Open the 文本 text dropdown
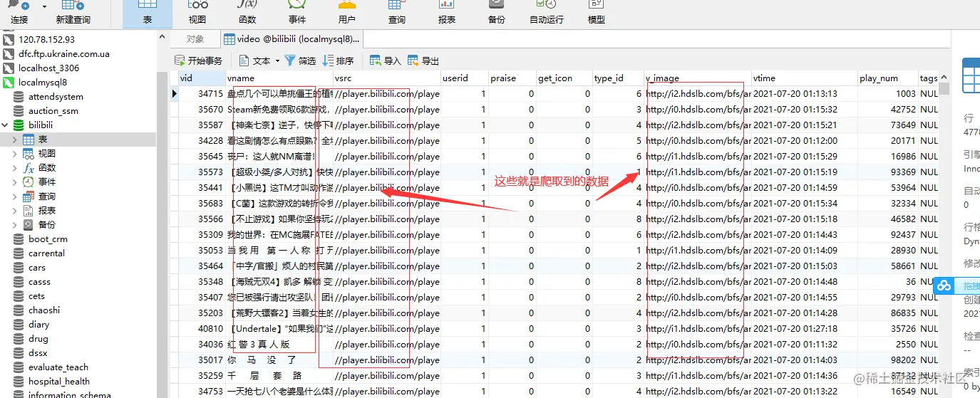This screenshot has height=398, width=980. (259, 61)
